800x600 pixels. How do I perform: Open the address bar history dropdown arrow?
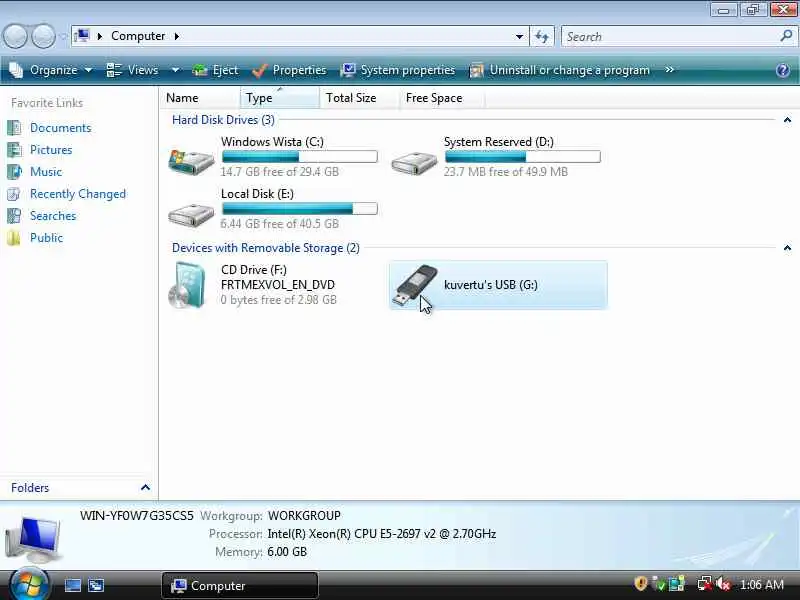(519, 36)
